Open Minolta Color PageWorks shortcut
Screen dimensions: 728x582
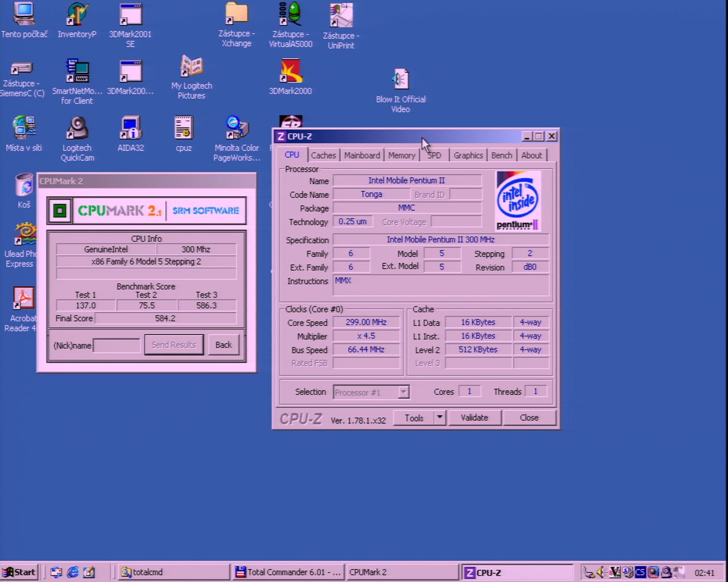click(x=237, y=128)
